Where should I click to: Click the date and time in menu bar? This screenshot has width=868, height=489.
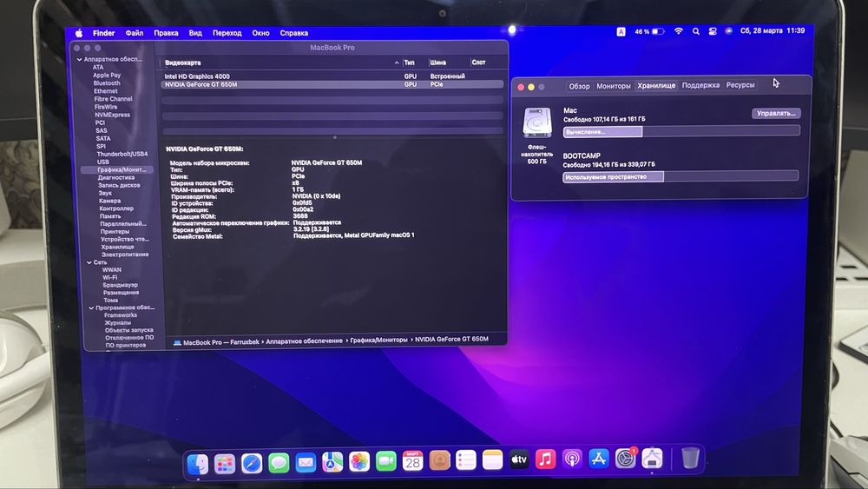pos(773,31)
